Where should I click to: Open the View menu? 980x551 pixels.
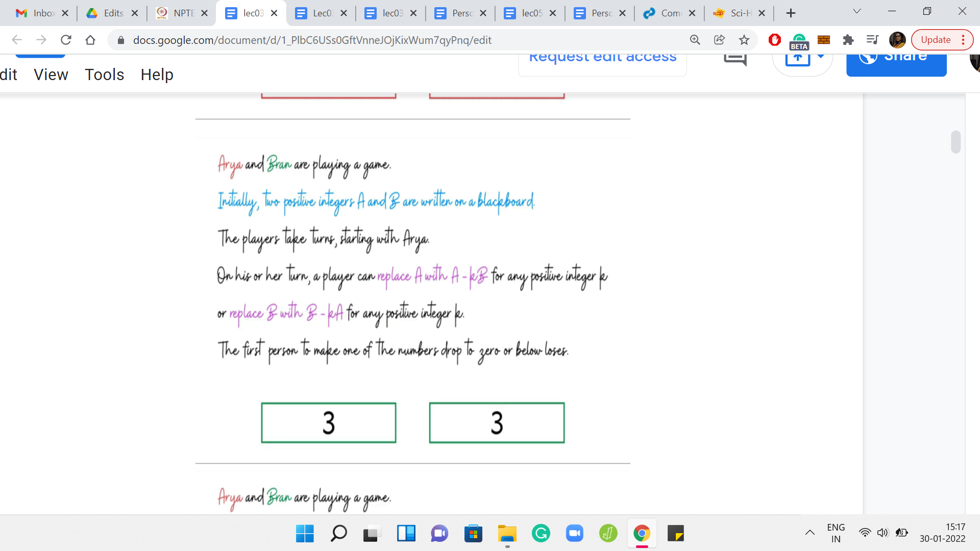click(51, 74)
